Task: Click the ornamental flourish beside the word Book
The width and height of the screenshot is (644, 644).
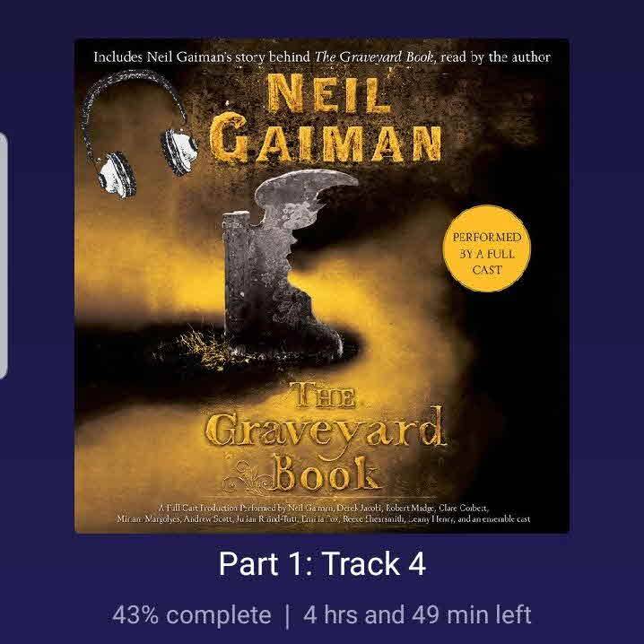Action: (244, 476)
